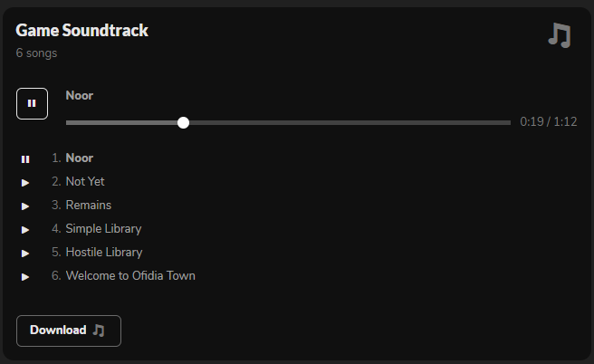This screenshot has height=364, width=594.
Task: Select Welcome to Ofidia Town title
Action: click(130, 275)
